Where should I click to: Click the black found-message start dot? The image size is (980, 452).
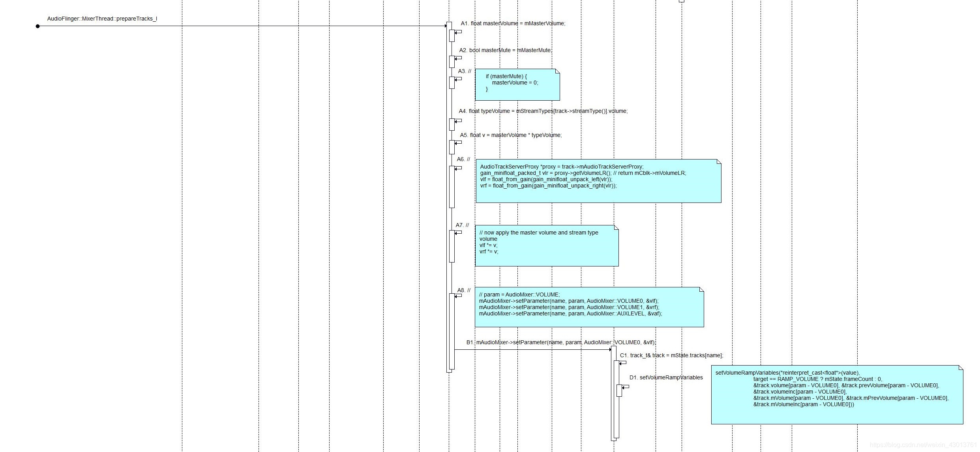point(37,26)
